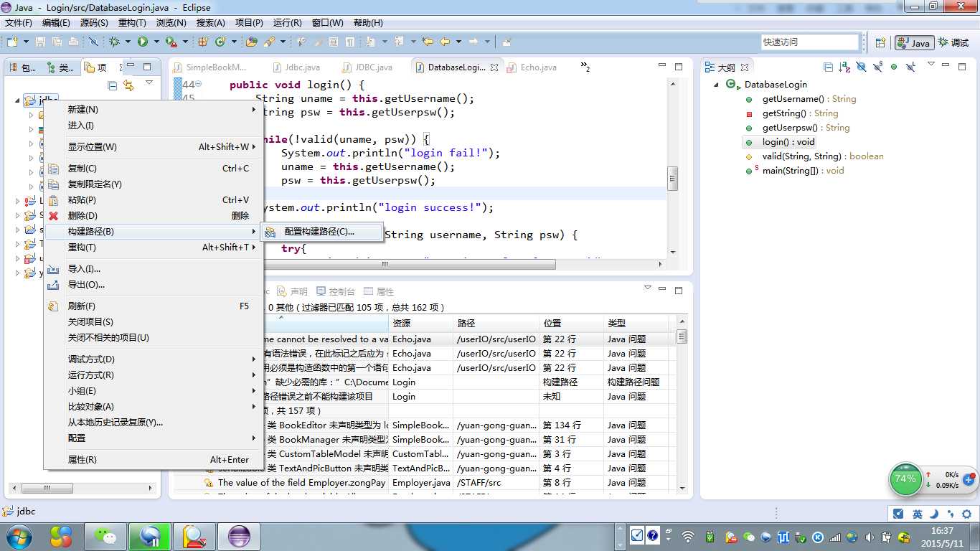Viewport: 980px width, 551px height.
Task: Toggle hide non-public members in outline
Action: [x=894, y=67]
